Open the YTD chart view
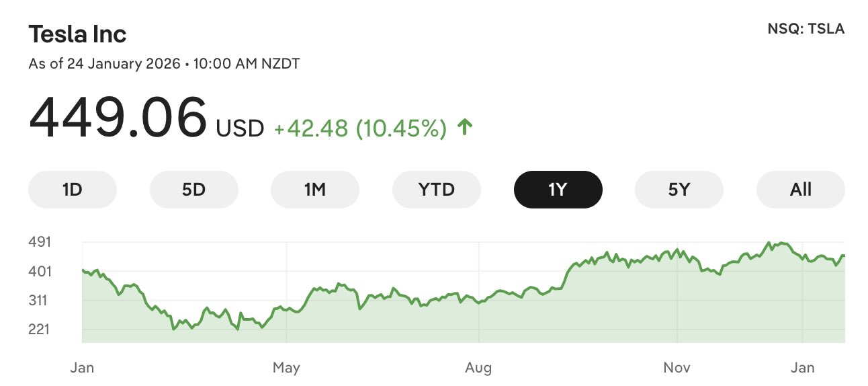The width and height of the screenshot is (868, 386). 436,190
